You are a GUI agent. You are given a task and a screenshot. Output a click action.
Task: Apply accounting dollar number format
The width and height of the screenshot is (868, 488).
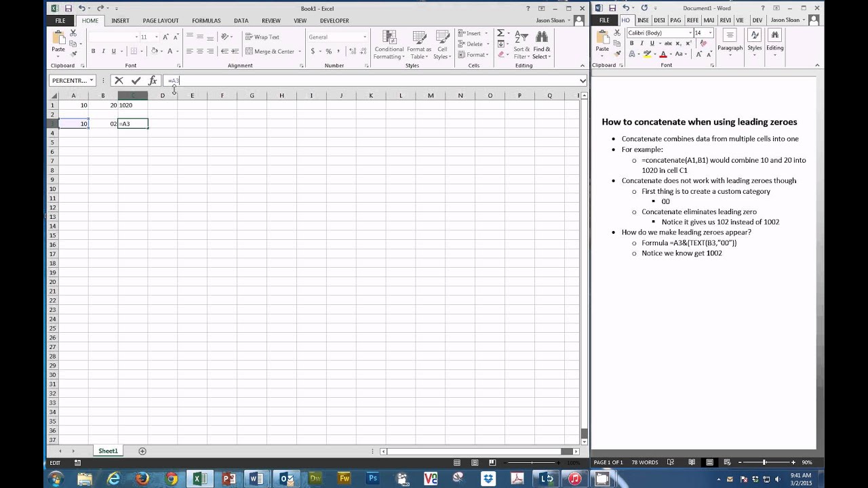(x=313, y=52)
